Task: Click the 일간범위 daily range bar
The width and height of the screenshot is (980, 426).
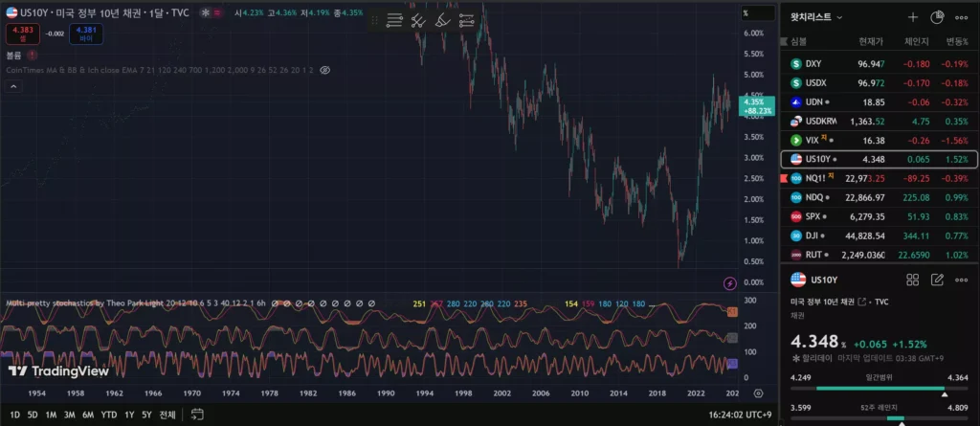Action: pos(880,389)
